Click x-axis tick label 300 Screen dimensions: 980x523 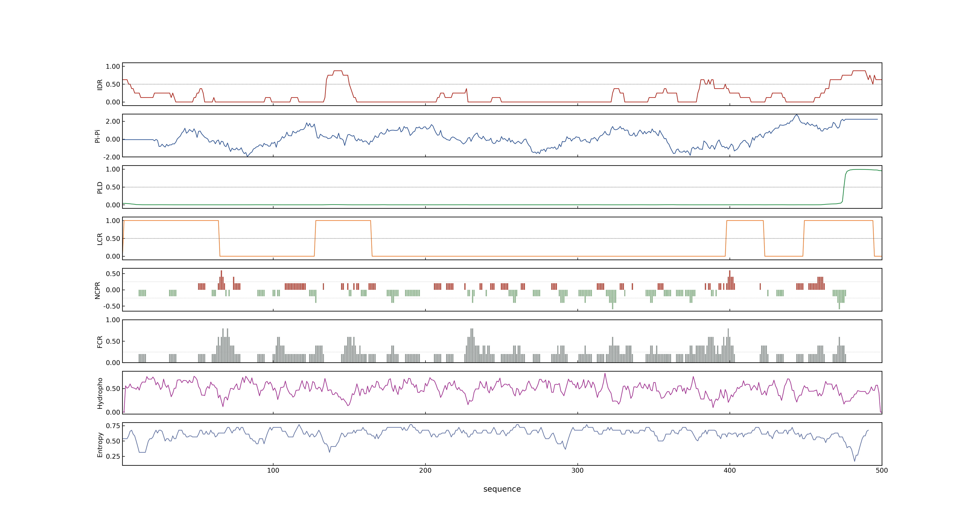click(x=577, y=470)
